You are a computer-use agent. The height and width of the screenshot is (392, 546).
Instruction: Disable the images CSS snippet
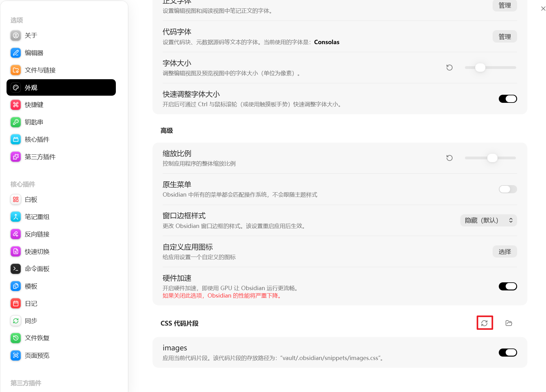[508, 352]
